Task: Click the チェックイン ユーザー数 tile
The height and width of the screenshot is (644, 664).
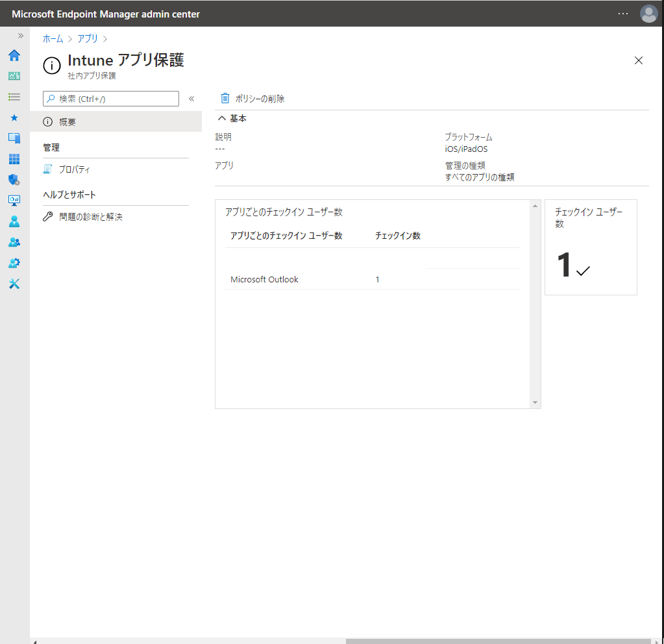Action: point(591,247)
